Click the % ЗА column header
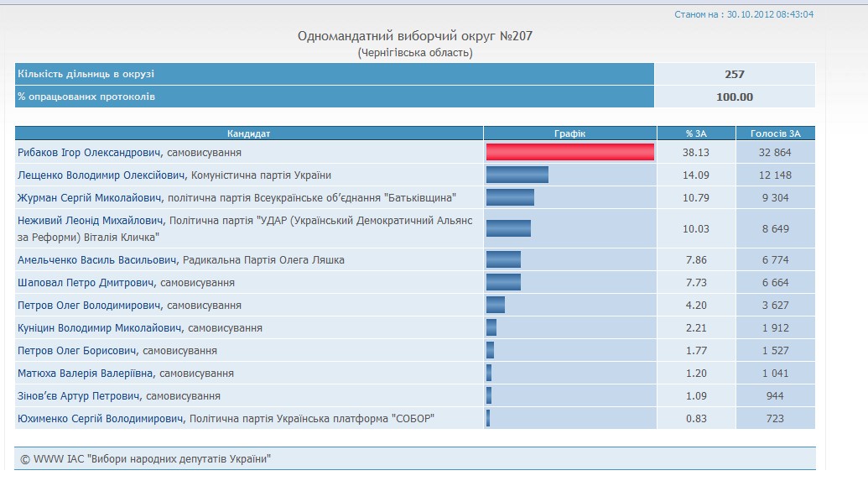Viewport: 868px width, 481px height. (695, 133)
